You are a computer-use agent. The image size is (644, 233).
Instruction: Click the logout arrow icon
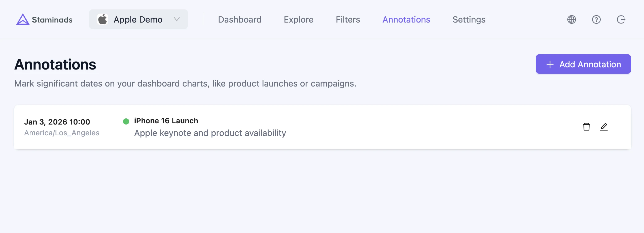621,19
